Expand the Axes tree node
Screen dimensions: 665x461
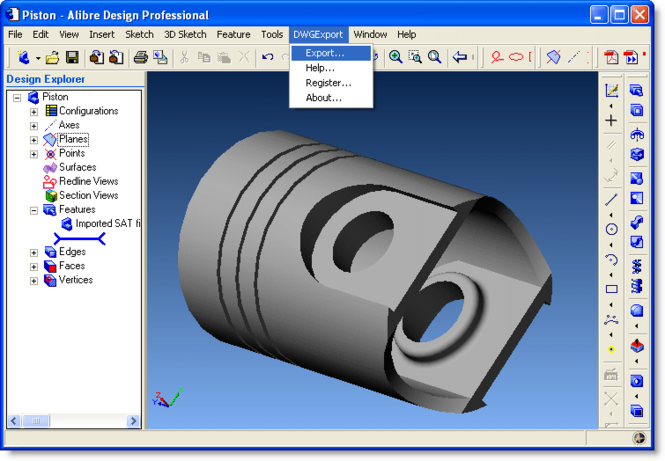pos(34,126)
